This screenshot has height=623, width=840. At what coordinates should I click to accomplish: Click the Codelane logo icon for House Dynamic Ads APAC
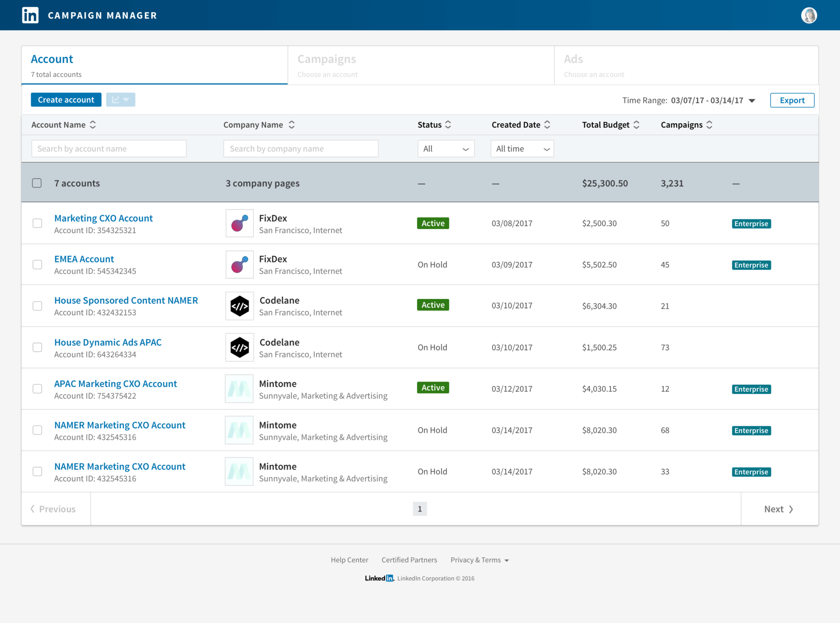click(x=239, y=347)
